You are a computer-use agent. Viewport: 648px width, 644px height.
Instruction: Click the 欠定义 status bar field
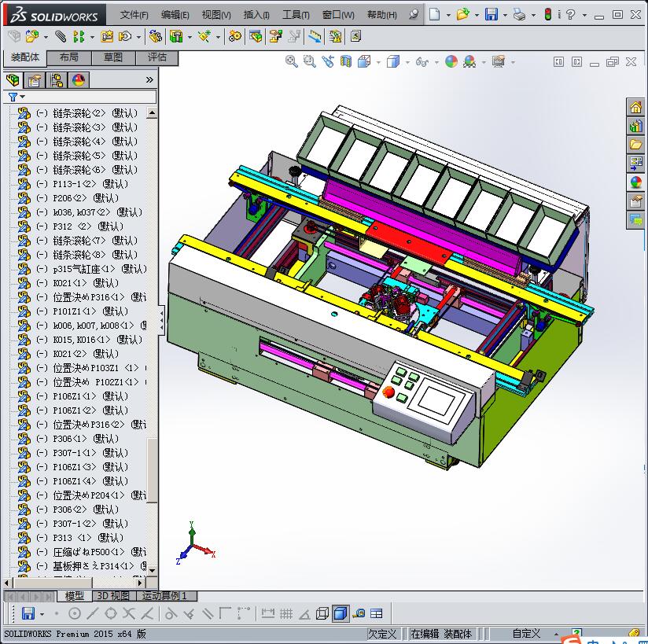tap(382, 634)
